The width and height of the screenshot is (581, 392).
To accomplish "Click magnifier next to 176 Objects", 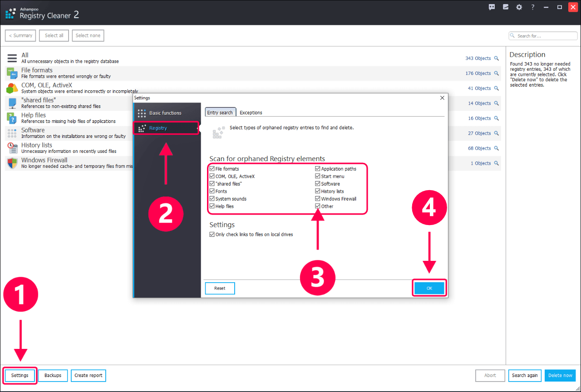I will click(496, 73).
